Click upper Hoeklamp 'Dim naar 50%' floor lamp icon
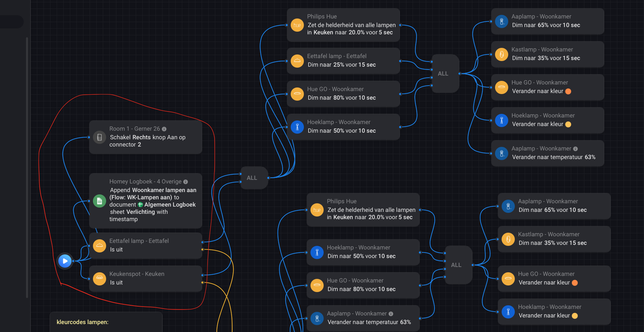The width and height of the screenshot is (644, 332). click(x=297, y=127)
